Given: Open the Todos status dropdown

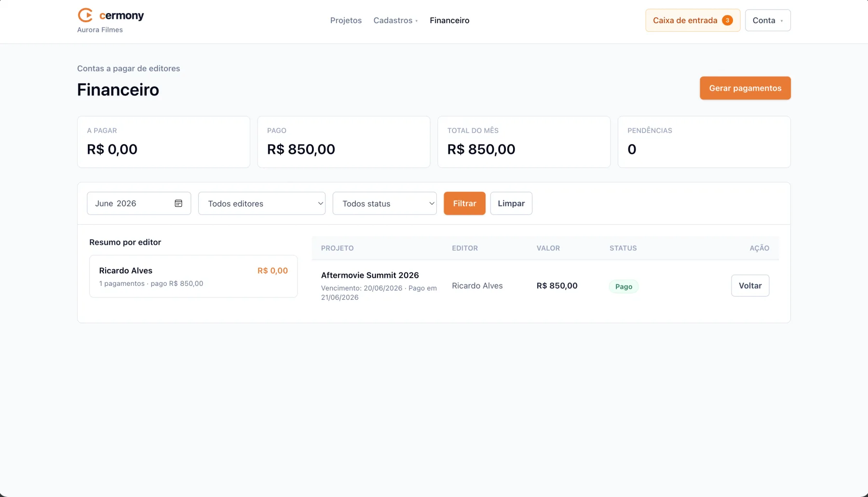Looking at the screenshot, I should 385,203.
